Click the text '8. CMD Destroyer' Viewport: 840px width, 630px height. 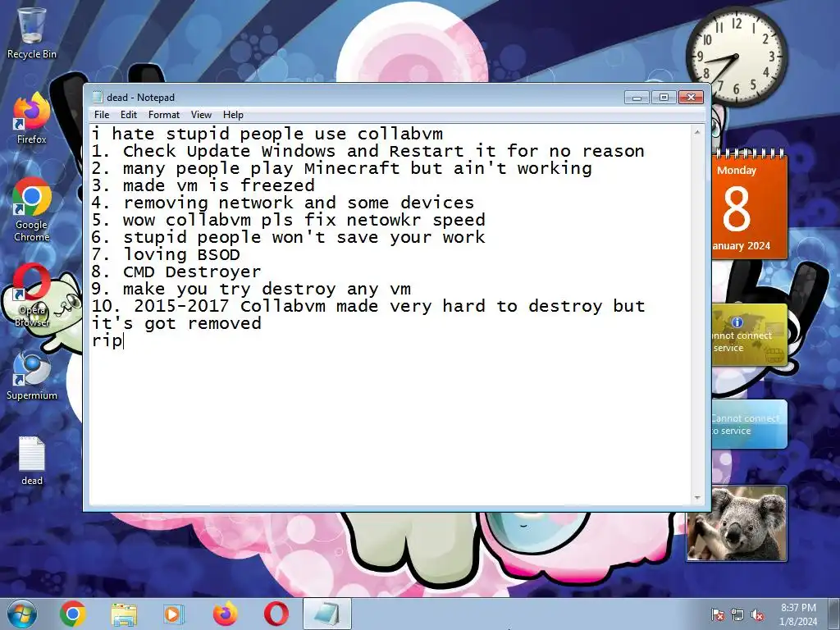click(176, 271)
